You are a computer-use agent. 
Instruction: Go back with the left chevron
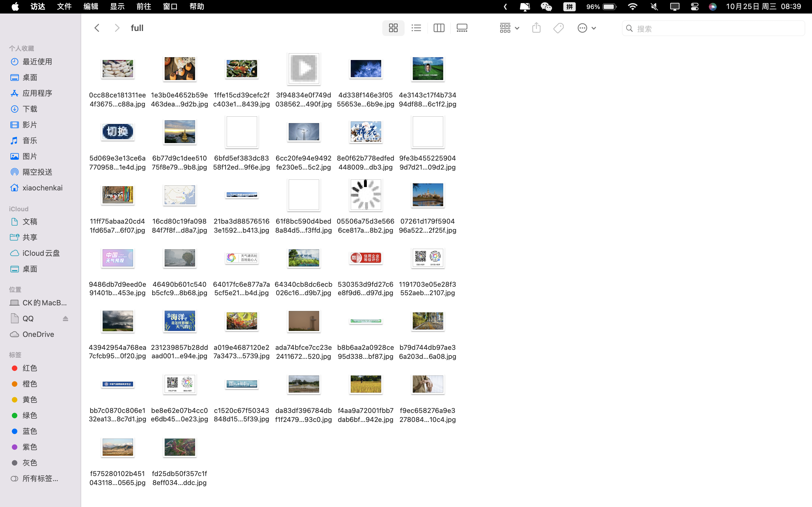point(97,28)
